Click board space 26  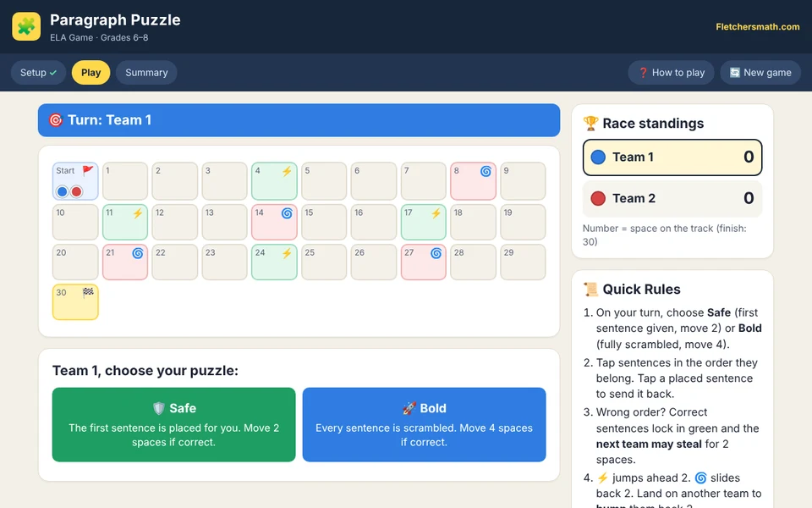373,262
